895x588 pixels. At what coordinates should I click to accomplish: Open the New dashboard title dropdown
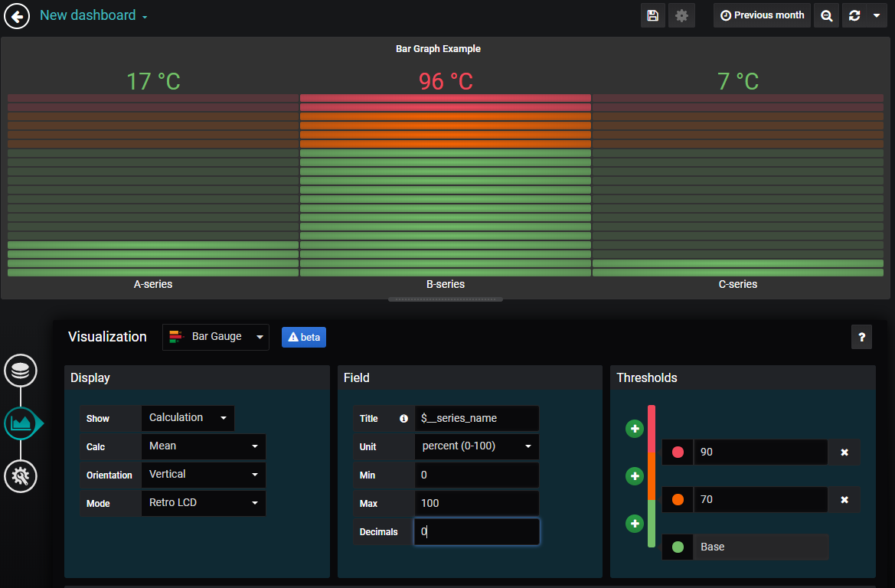coord(93,15)
